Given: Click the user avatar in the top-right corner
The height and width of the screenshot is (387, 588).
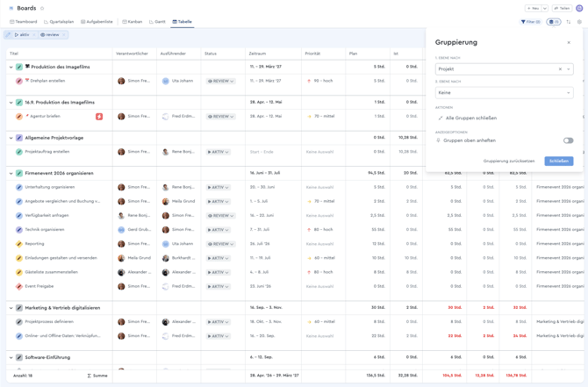Looking at the screenshot, I should [579, 8].
